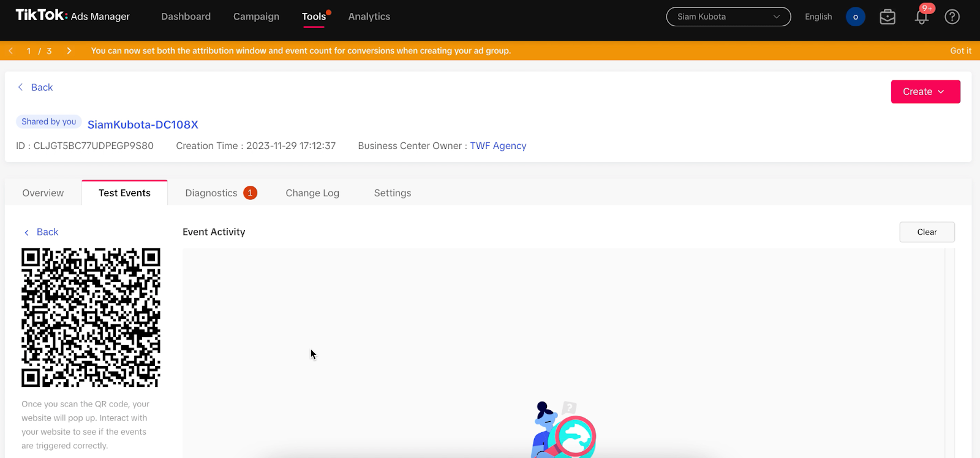Screen dimensions: 980x458
Task: Click the Event Activity heading
Action: pyautogui.click(x=214, y=232)
